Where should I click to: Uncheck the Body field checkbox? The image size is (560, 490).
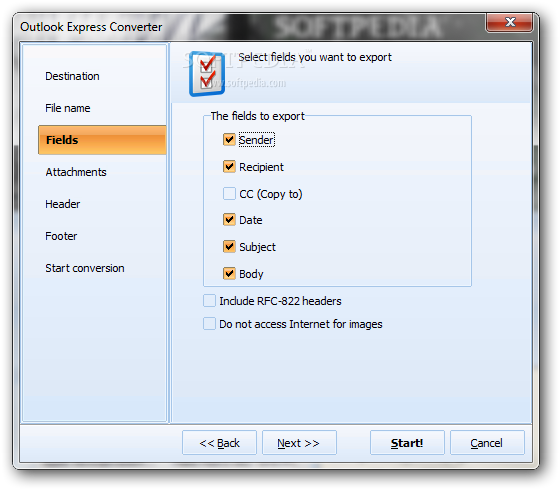[229, 274]
